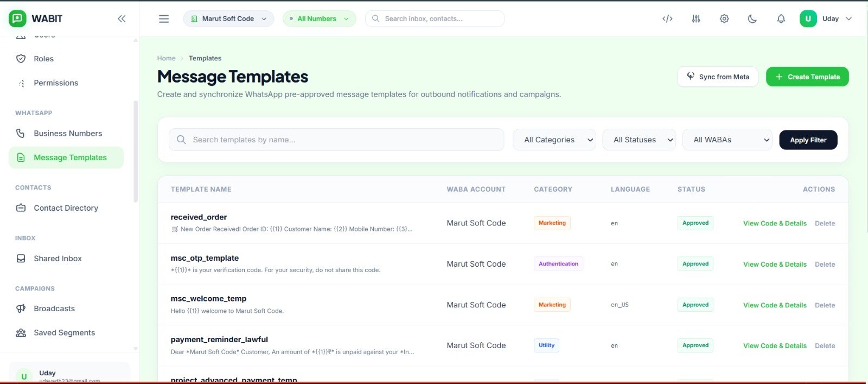
Task: Open the All Categories filter dropdown
Action: tap(554, 140)
